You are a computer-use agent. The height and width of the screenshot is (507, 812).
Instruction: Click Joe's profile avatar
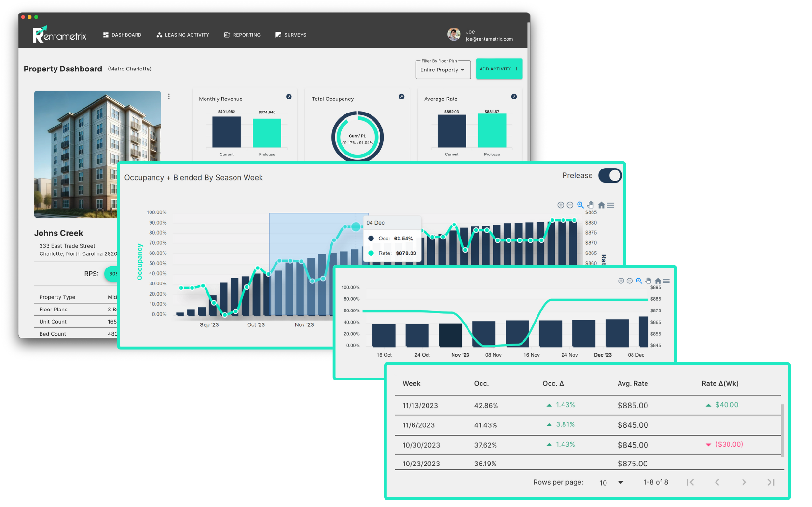coord(454,34)
